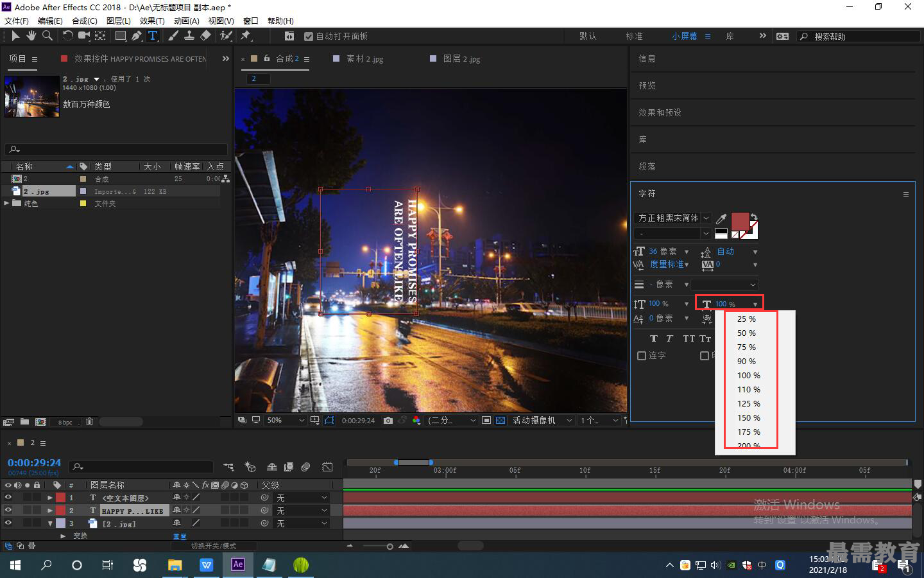924x578 pixels.
Task: Select the Rotation tool
Action: [x=68, y=36]
